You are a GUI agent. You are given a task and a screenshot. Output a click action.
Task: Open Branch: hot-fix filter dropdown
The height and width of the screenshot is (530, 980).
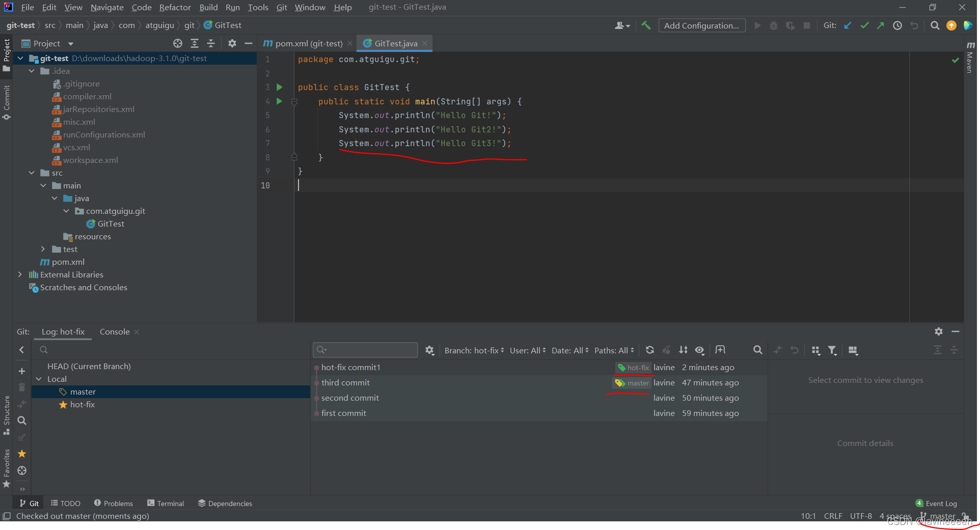(474, 350)
